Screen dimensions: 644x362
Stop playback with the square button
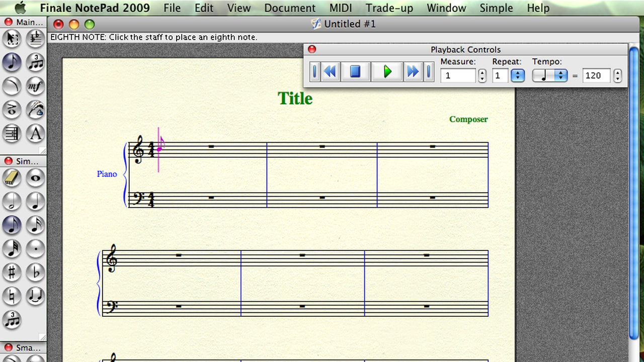(355, 72)
